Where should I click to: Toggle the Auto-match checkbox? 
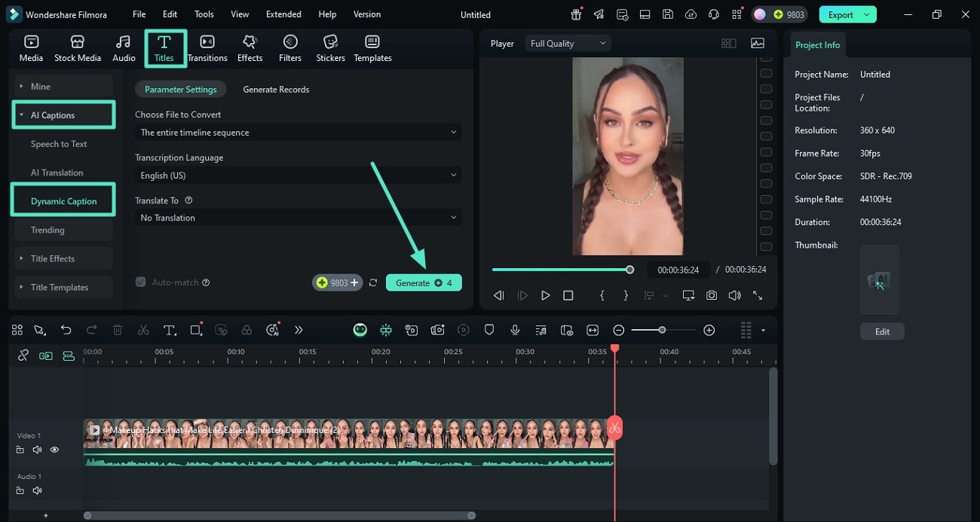(140, 282)
